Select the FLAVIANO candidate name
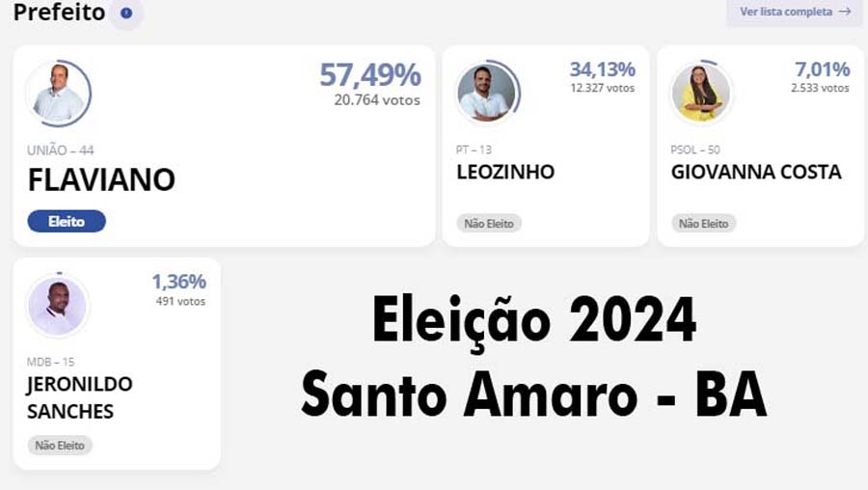 101,180
